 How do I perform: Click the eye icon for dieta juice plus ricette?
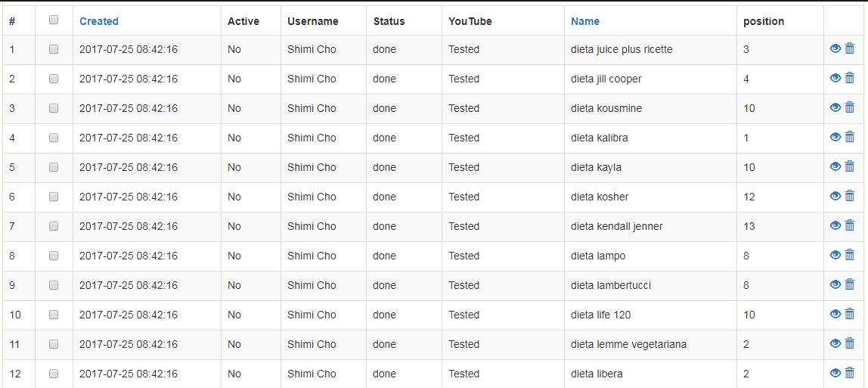point(835,48)
